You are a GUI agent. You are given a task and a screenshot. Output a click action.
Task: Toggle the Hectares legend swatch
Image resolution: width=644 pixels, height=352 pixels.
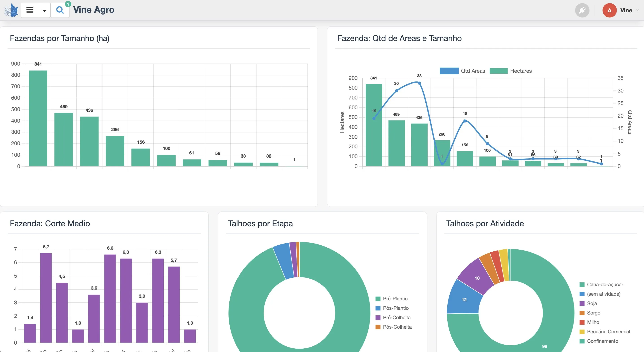(x=498, y=71)
